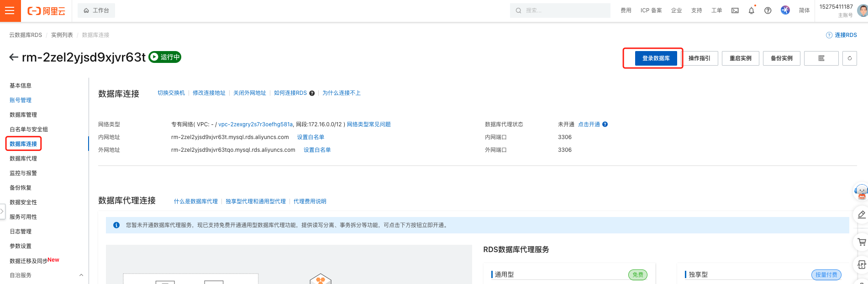This screenshot has width=868, height=284.
Task: Click info icon in proxy notice banner
Action: [x=116, y=225]
